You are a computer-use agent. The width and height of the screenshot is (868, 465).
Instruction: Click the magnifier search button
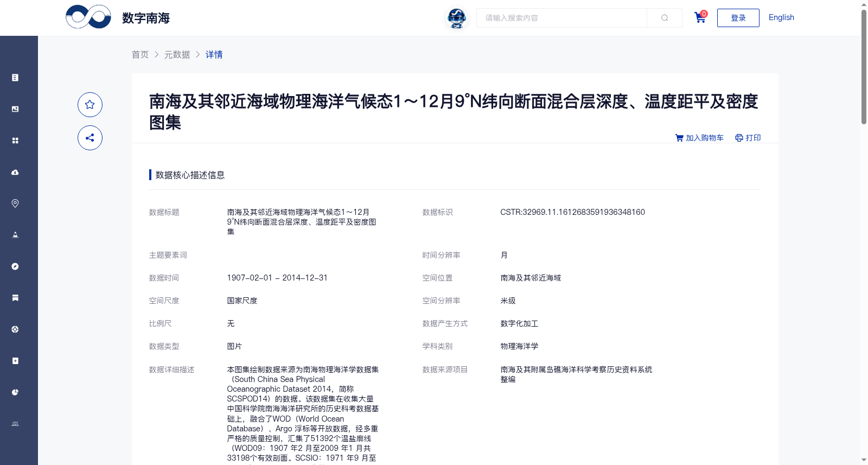[x=665, y=18]
